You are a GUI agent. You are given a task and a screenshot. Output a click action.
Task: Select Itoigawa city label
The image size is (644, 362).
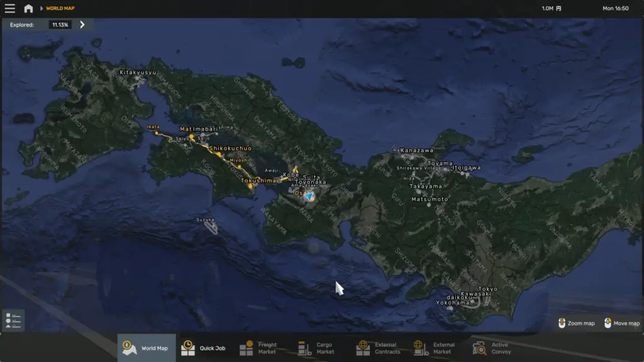[x=467, y=167]
